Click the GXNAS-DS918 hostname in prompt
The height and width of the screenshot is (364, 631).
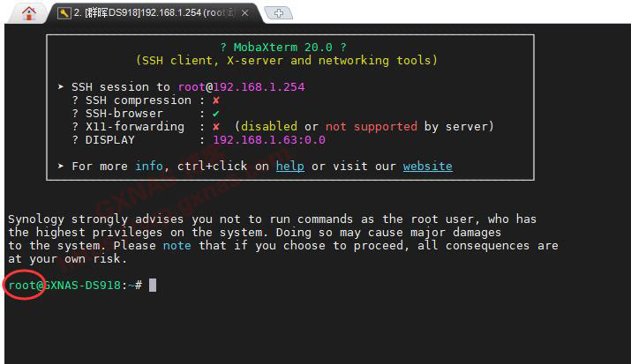coord(82,286)
